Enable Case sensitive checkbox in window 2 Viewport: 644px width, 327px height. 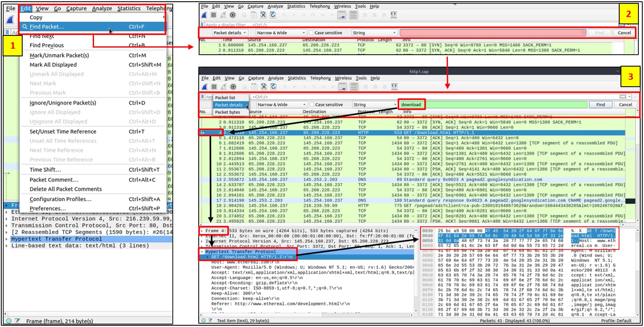click(311, 33)
